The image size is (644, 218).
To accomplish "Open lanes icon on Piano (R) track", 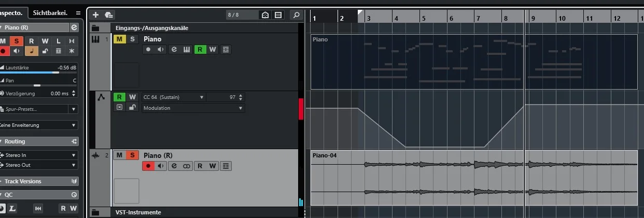I will (226, 166).
